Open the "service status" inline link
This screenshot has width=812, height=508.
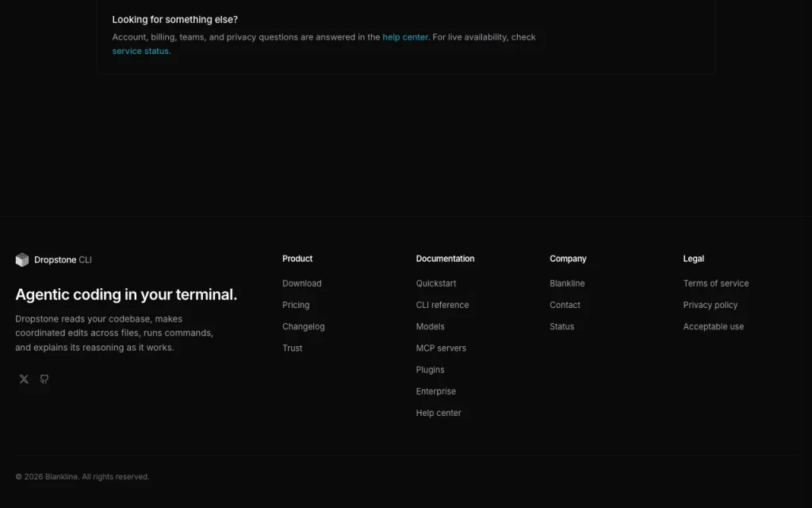[x=140, y=52]
